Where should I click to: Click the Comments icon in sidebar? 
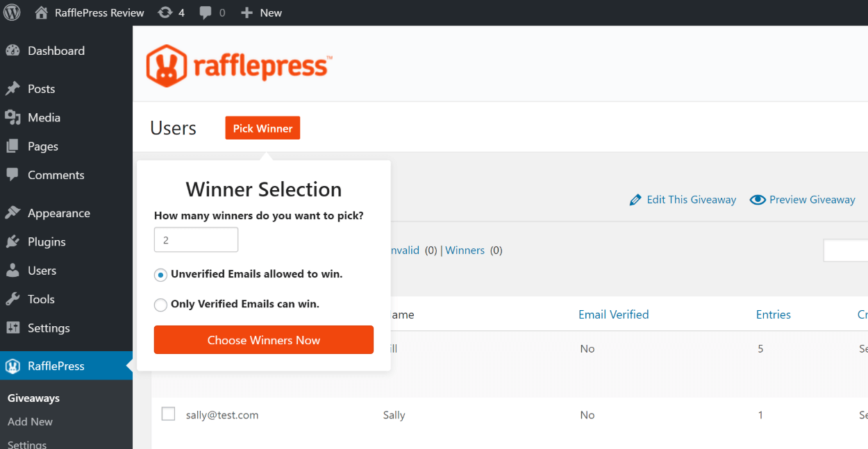(x=12, y=175)
